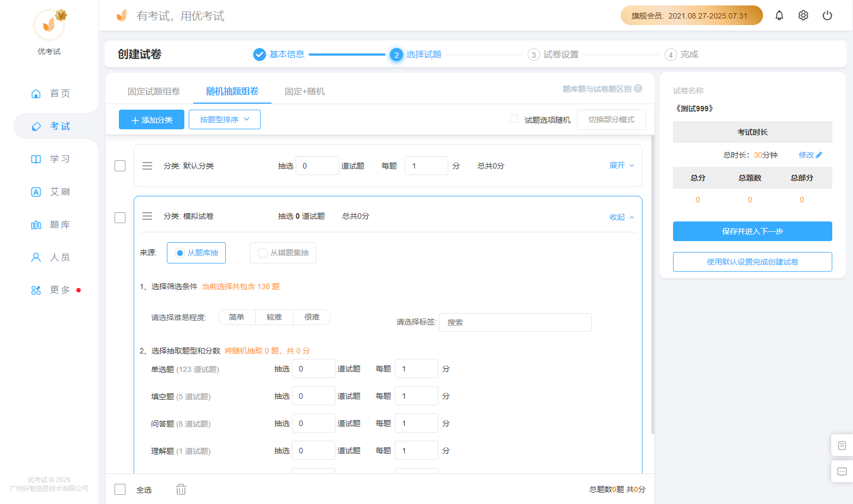Open the 按题型排序 dropdown
This screenshot has height=504, width=853.
pyautogui.click(x=225, y=119)
